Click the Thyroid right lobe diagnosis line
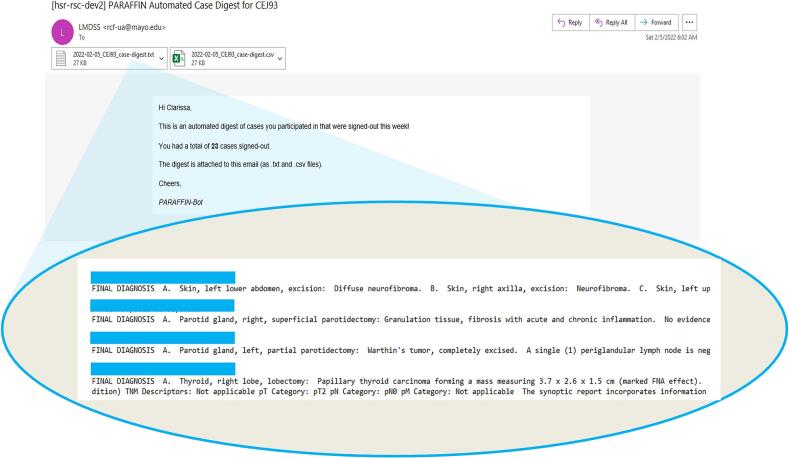 click(397, 381)
